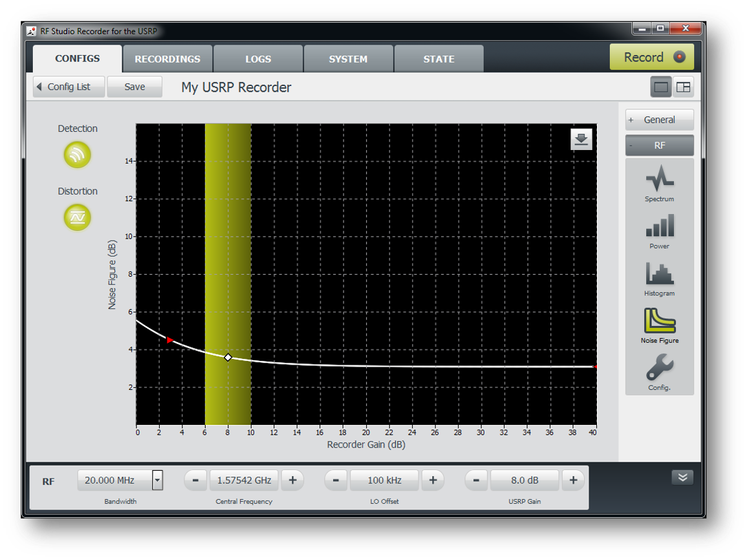Open the Spectrum view icon
This screenshot has height=560, width=749.
[659, 178]
